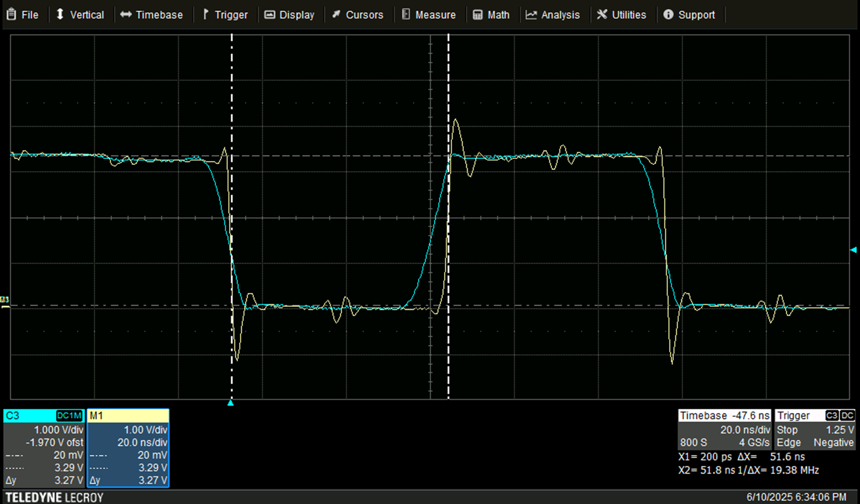Toggle trigger slope from Negative
Viewport: 860px width, 504px height.
pos(833,442)
